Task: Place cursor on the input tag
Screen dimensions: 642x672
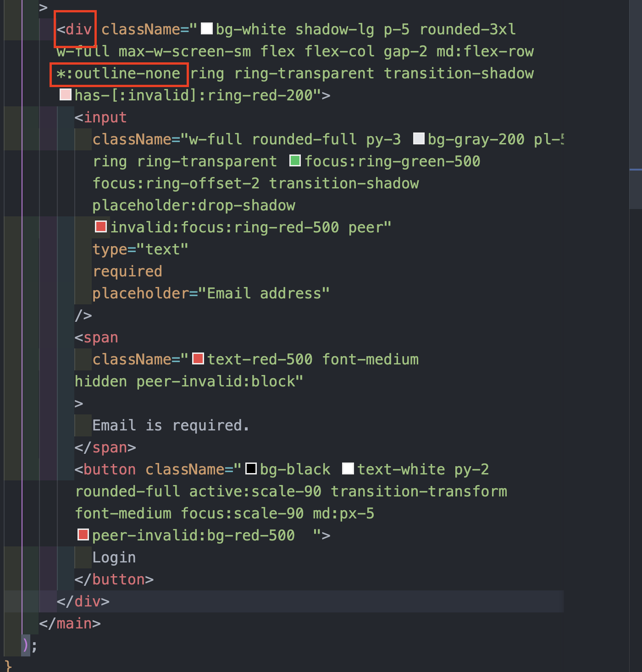Action: point(101,117)
